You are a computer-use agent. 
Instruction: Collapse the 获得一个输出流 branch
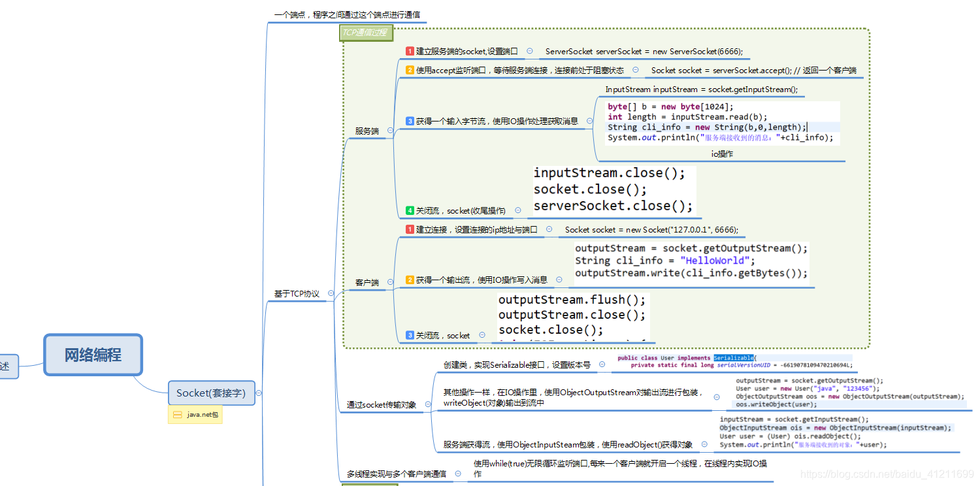point(559,280)
